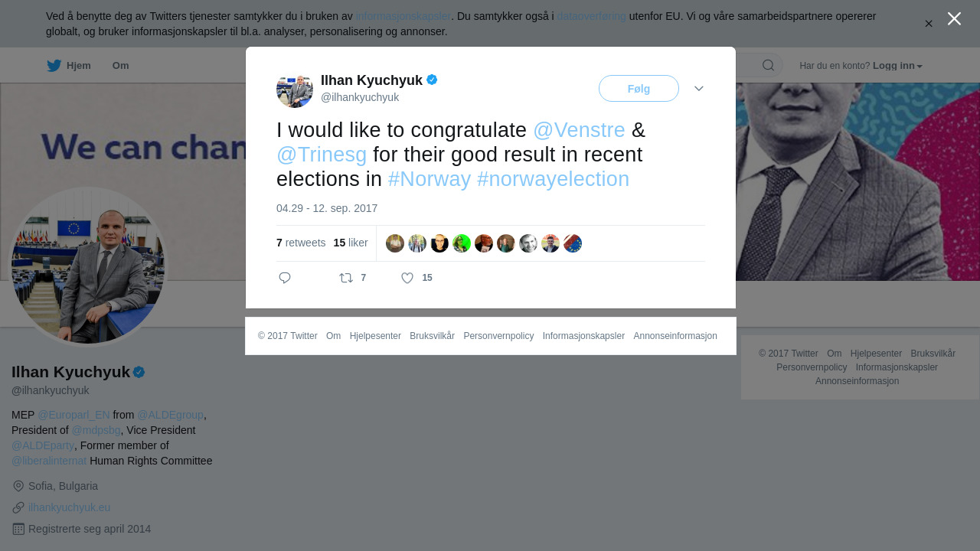Open the #norwayelection hashtag

click(x=553, y=179)
